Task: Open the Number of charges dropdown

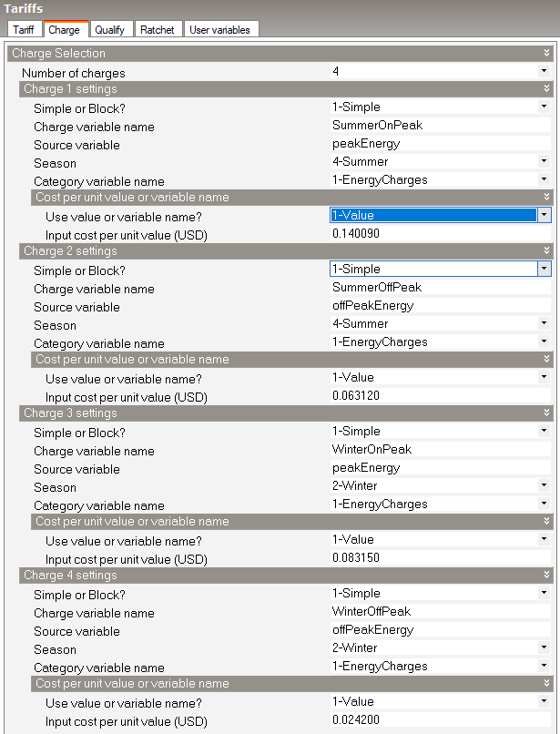Action: pyautogui.click(x=545, y=71)
